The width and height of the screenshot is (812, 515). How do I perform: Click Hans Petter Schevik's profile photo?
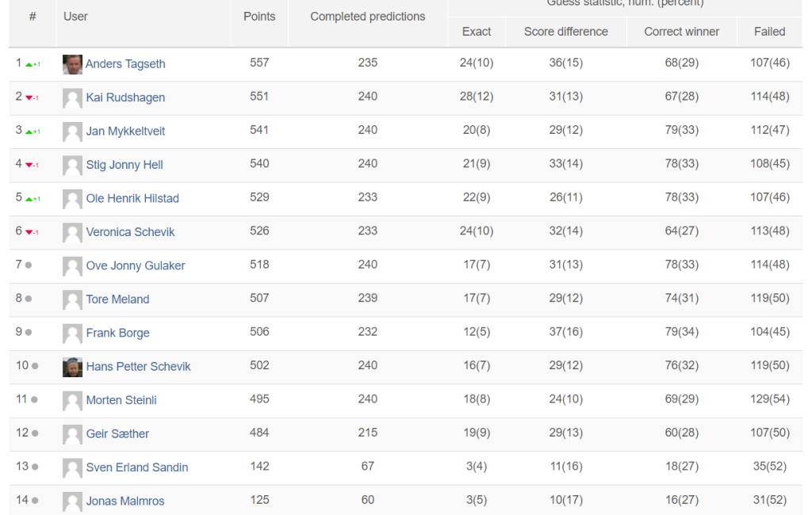click(72, 367)
